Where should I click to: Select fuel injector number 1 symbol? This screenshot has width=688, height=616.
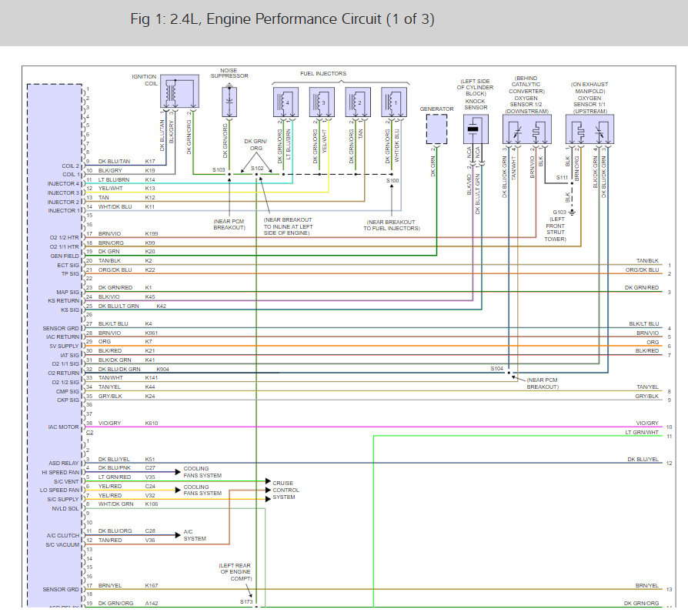(393, 102)
